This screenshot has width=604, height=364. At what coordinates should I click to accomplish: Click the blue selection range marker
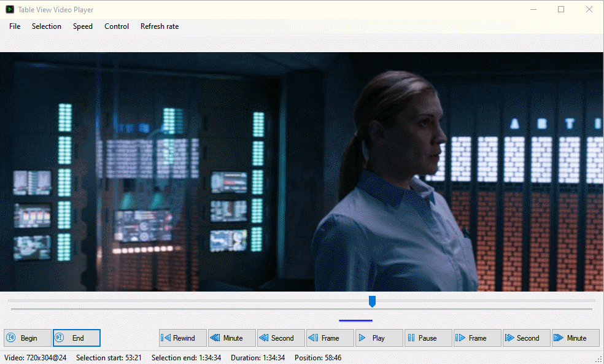pyautogui.click(x=355, y=320)
